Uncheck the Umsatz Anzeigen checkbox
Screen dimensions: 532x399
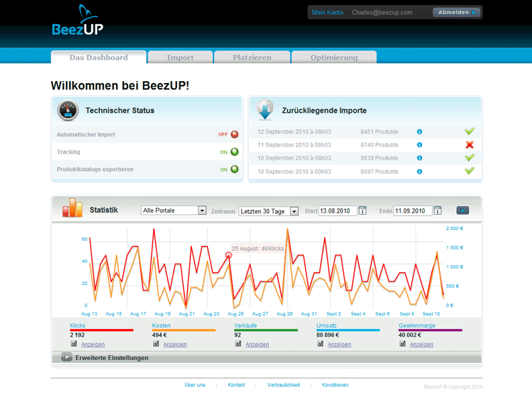(320, 344)
